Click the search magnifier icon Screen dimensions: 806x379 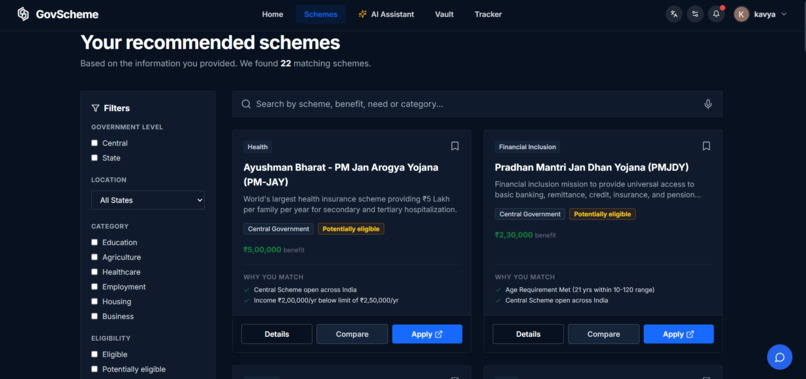[246, 104]
